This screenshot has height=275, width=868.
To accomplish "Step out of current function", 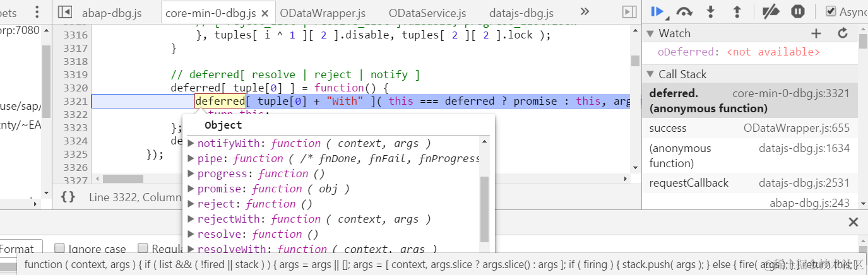I will click(736, 11).
